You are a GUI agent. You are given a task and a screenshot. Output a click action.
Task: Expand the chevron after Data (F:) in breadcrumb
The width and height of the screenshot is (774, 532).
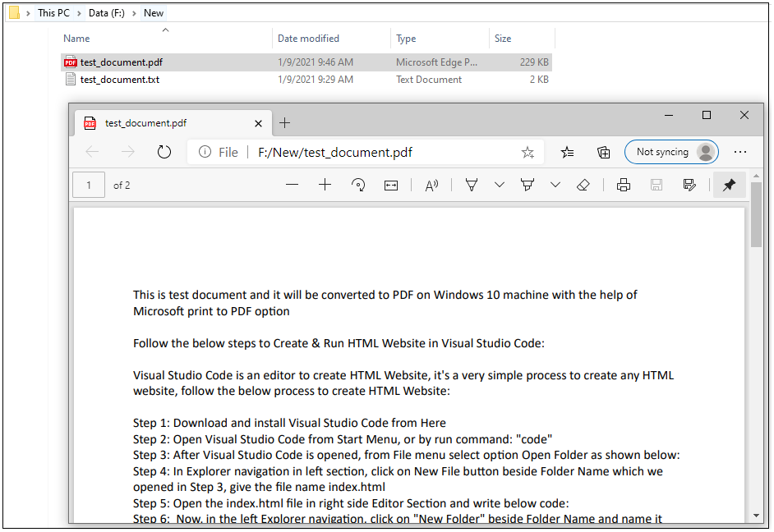[x=134, y=13]
